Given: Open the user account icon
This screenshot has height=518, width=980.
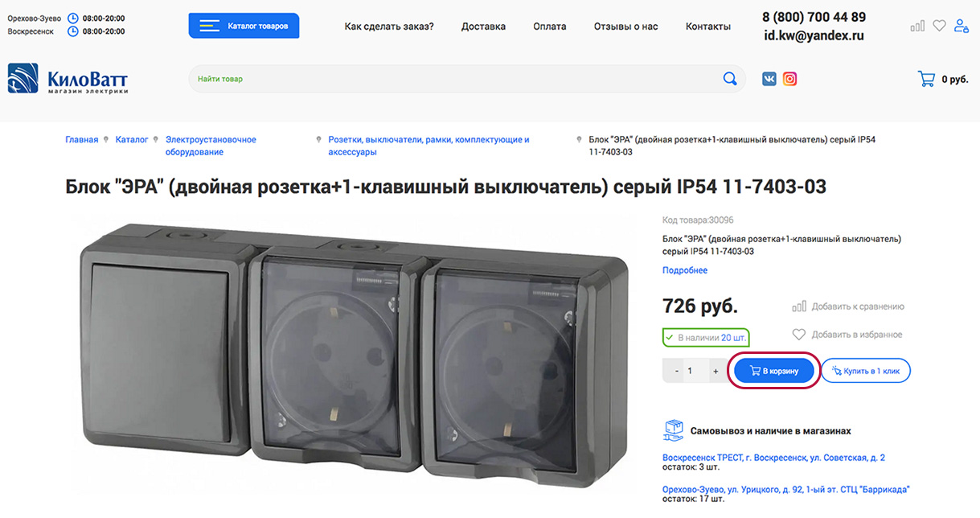Looking at the screenshot, I should tap(961, 26).
